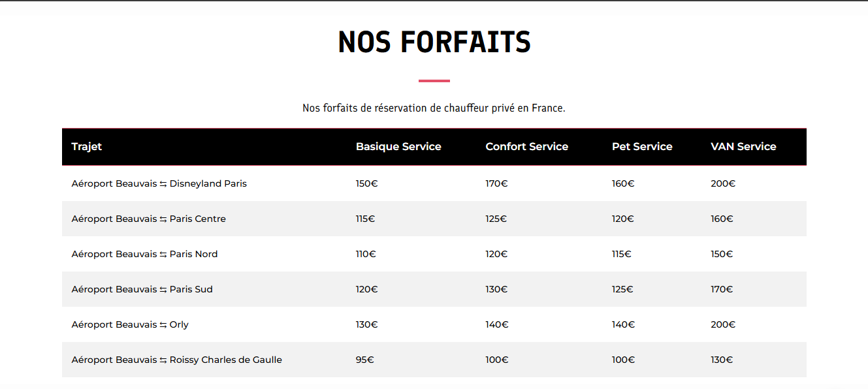Click the pink divider under the heading

point(434,81)
